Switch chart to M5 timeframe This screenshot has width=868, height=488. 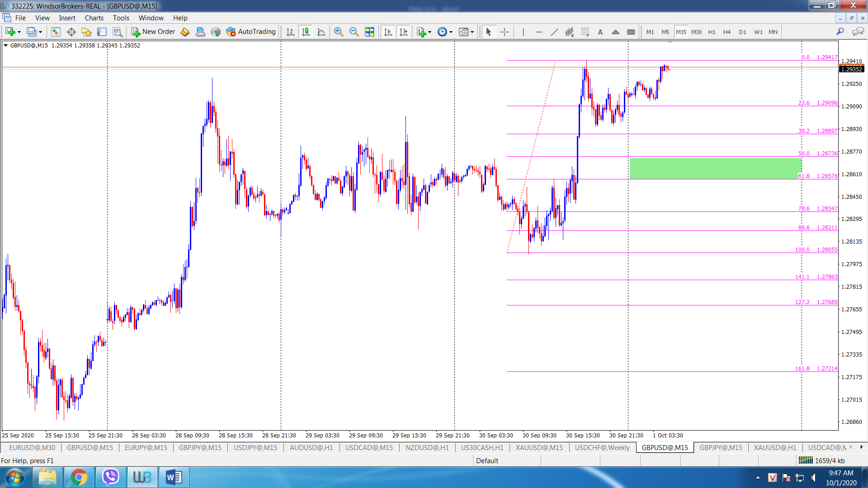point(665,32)
